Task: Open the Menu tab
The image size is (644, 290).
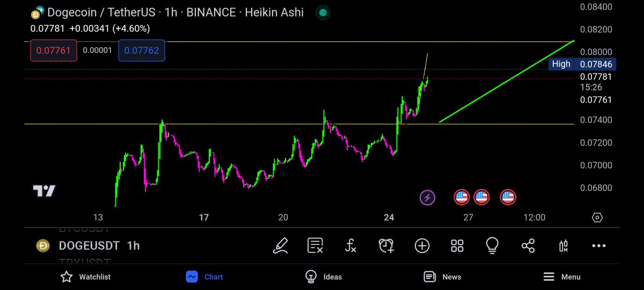Action: click(x=561, y=277)
